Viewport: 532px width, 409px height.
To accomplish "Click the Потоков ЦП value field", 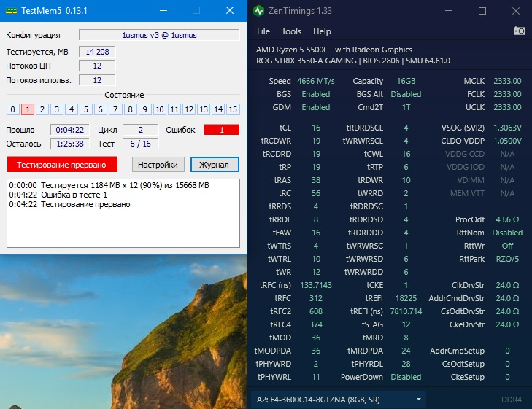I will click(x=97, y=66).
